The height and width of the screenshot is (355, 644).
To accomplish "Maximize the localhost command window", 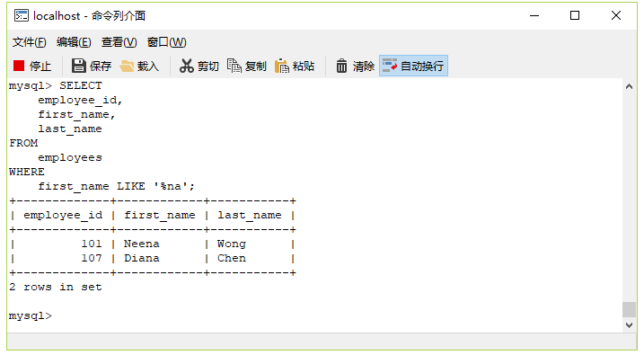I will tap(575, 15).
